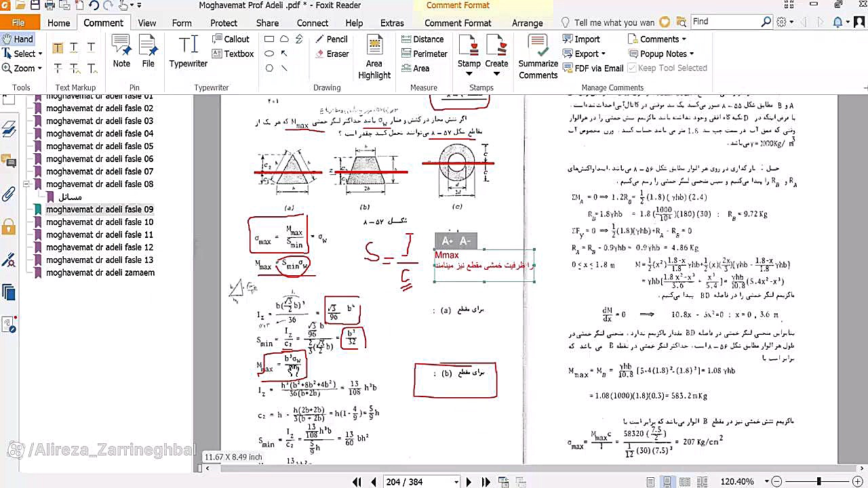Undo the last action

click(94, 5)
